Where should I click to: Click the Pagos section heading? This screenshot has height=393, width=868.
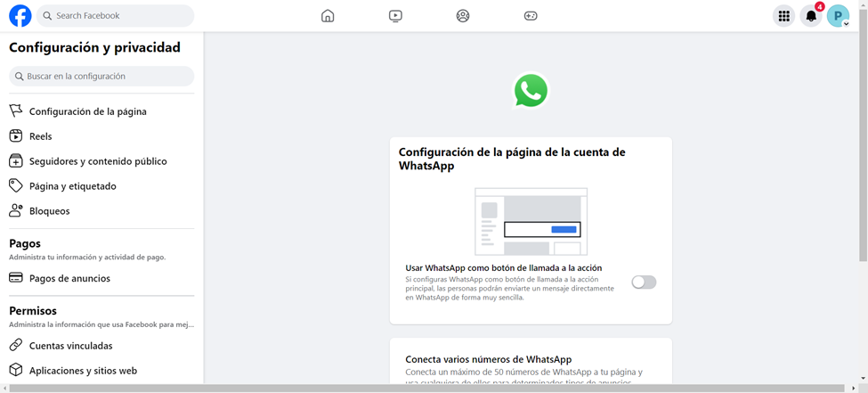pos(25,243)
